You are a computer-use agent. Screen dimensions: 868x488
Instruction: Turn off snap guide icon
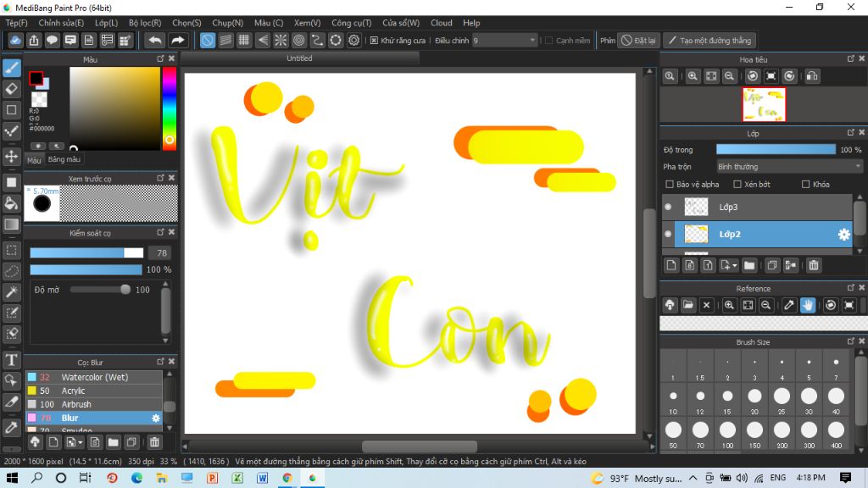click(207, 41)
